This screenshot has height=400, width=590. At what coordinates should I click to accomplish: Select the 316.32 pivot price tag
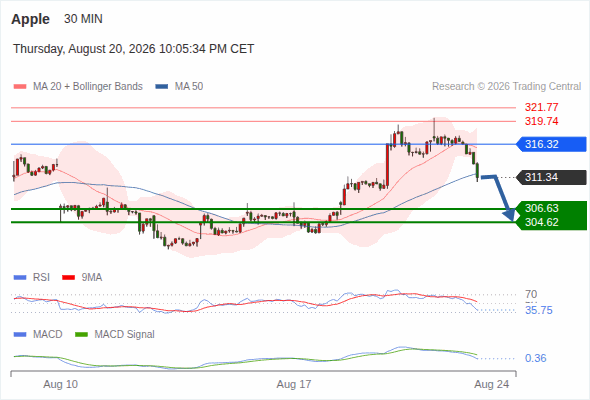click(551, 144)
